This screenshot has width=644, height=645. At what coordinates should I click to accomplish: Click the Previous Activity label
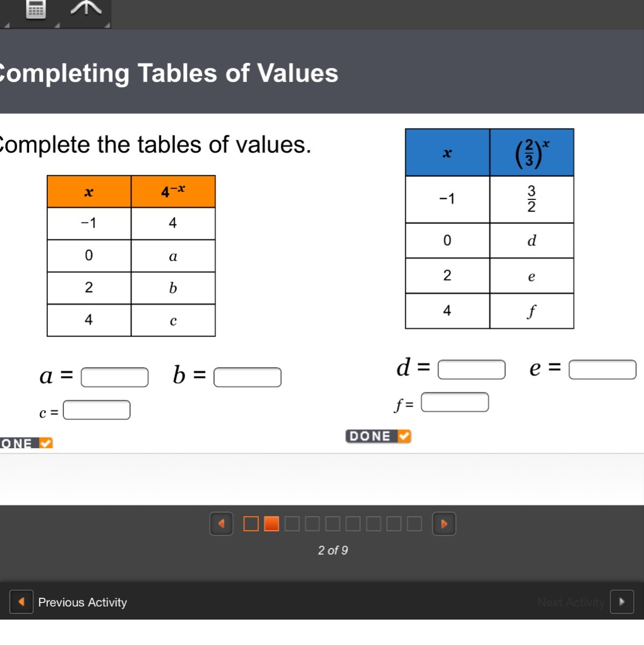82,603
